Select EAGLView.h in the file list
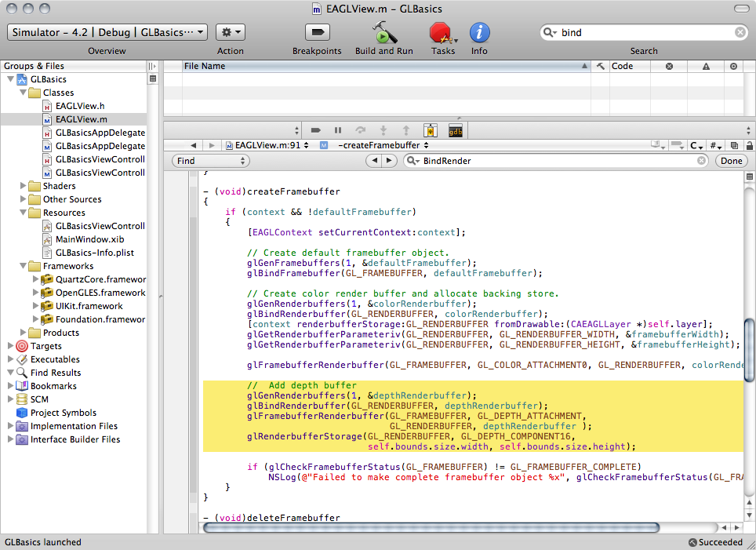 [80, 106]
